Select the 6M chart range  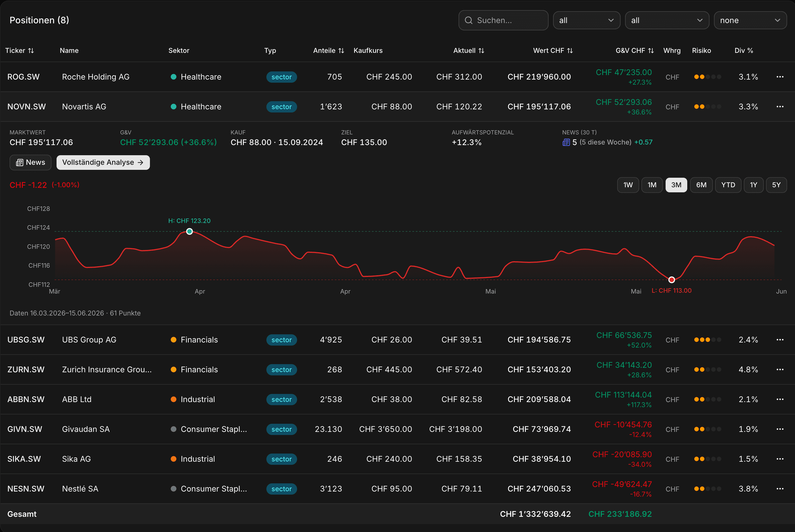click(x=701, y=185)
